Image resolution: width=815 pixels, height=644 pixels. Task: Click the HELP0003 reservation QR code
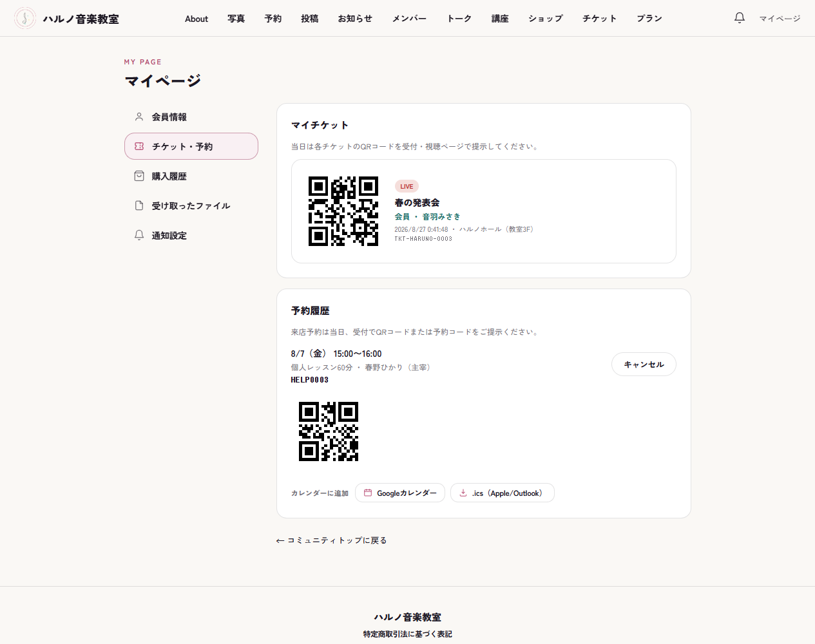point(329,431)
